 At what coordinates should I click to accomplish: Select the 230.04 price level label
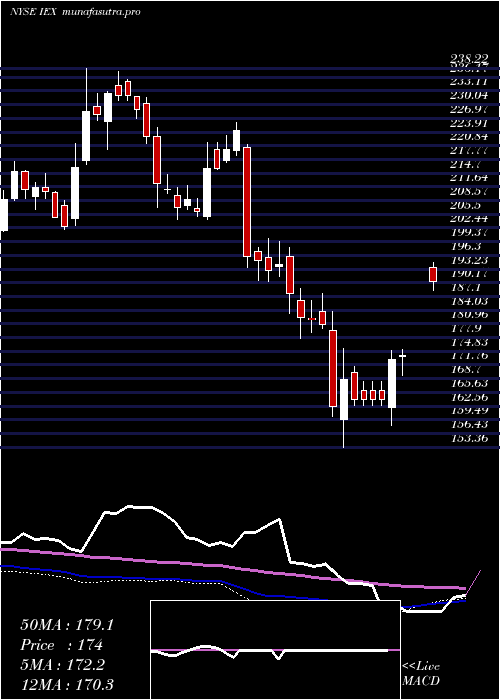469,96
